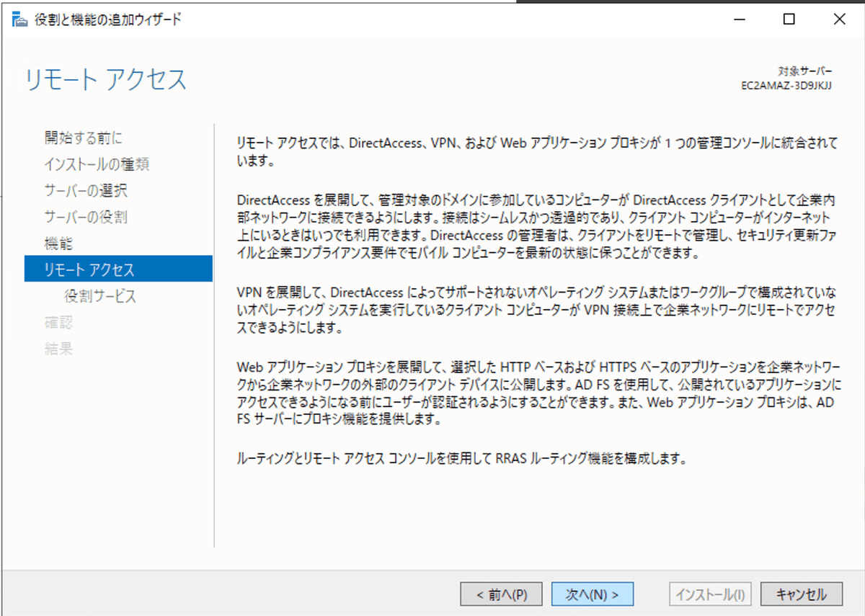Close the wizard window
This screenshot has height=616, width=865.
point(838,19)
